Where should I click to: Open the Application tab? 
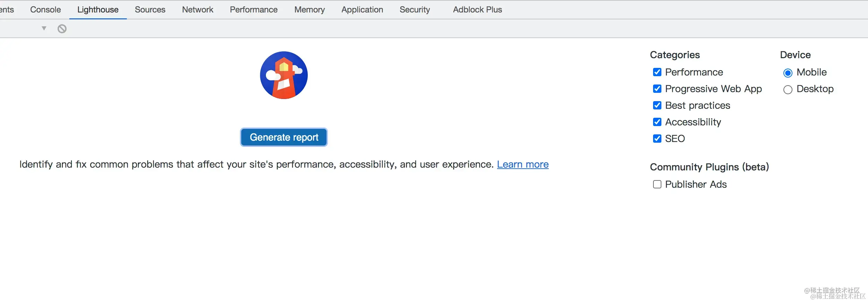coord(362,10)
